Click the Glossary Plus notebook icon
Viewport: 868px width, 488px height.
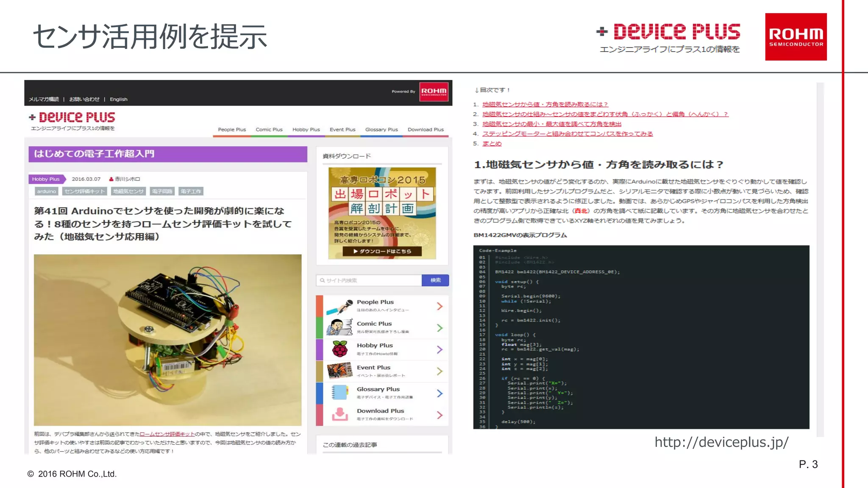click(x=339, y=393)
